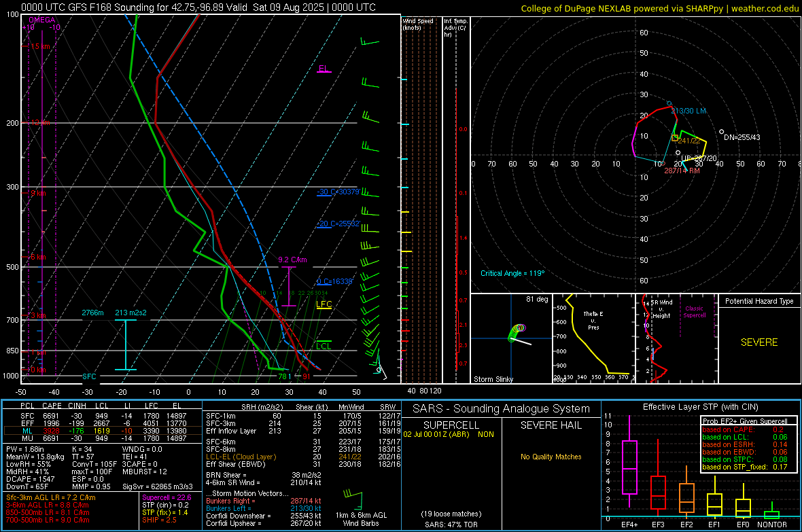Image resolution: width=802 pixels, height=532 pixels.
Task: Click the orange 241/22 mean wind box
Action: coord(675,138)
